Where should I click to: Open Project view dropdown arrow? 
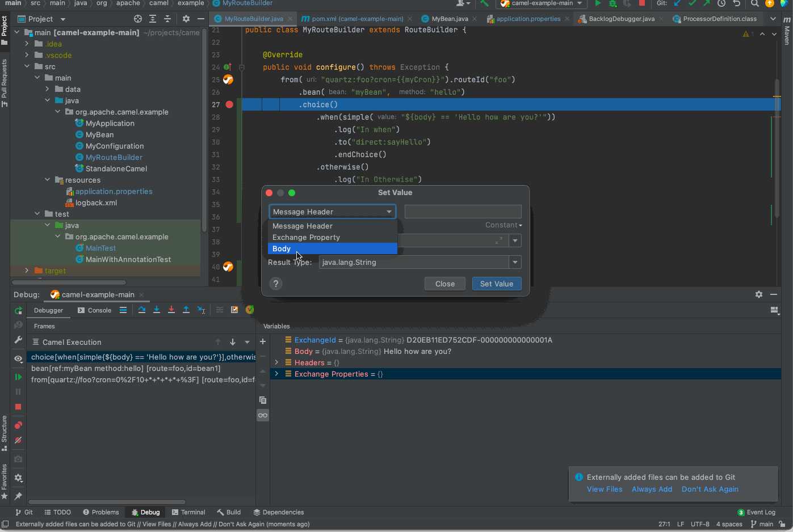[x=63, y=19]
